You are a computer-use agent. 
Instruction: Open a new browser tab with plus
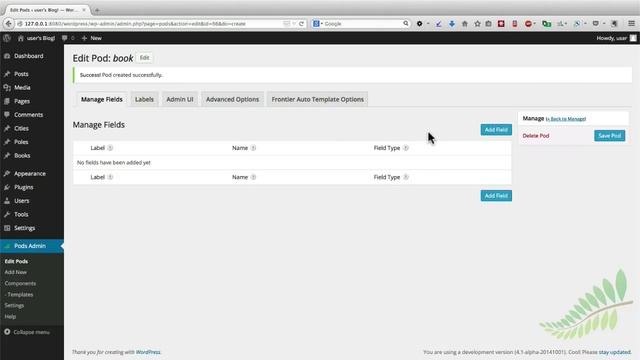pos(97,10)
